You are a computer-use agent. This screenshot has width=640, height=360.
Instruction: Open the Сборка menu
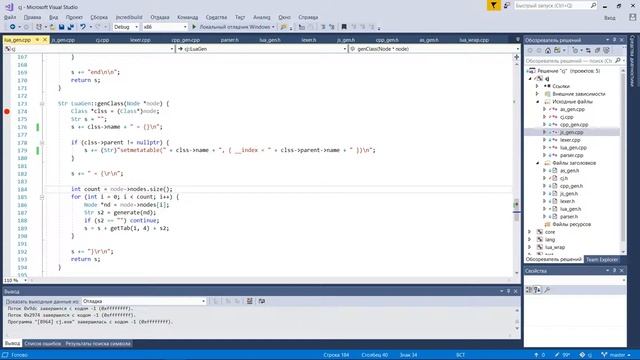pos(99,17)
